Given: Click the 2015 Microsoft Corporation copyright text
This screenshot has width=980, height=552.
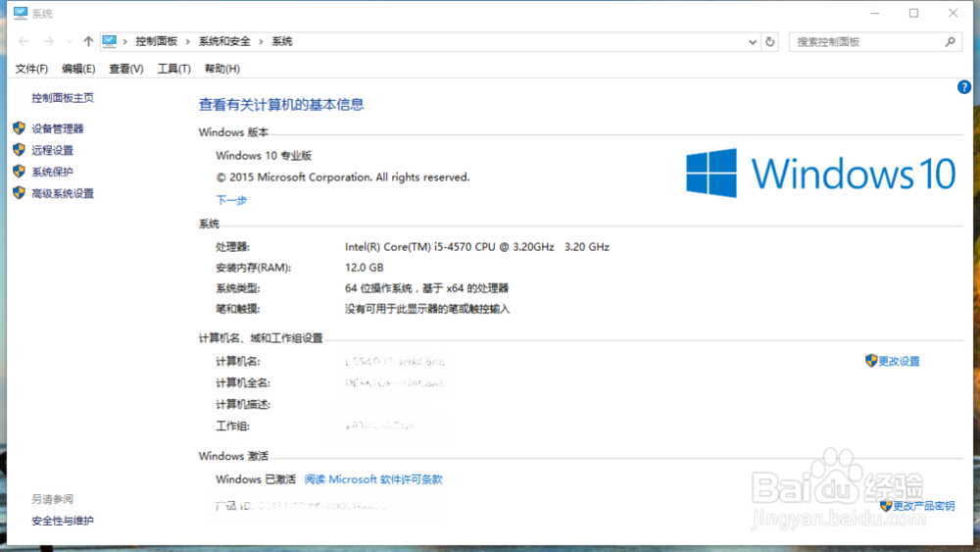Looking at the screenshot, I should (x=342, y=177).
